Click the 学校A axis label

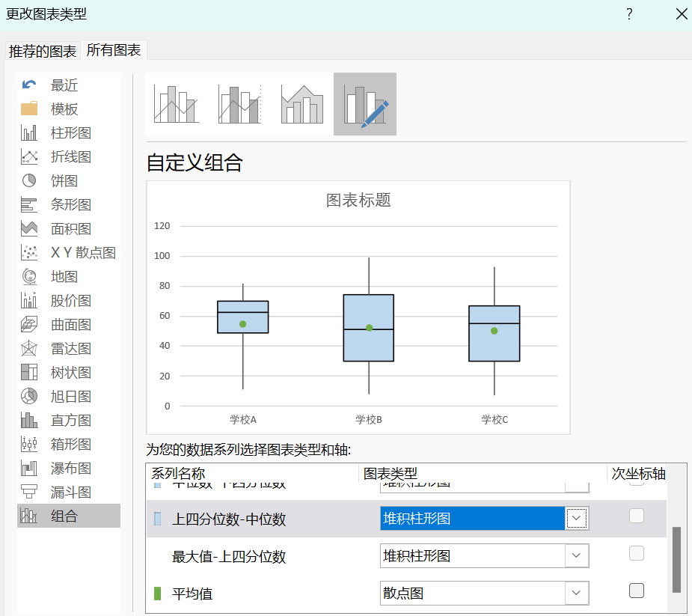click(242, 419)
